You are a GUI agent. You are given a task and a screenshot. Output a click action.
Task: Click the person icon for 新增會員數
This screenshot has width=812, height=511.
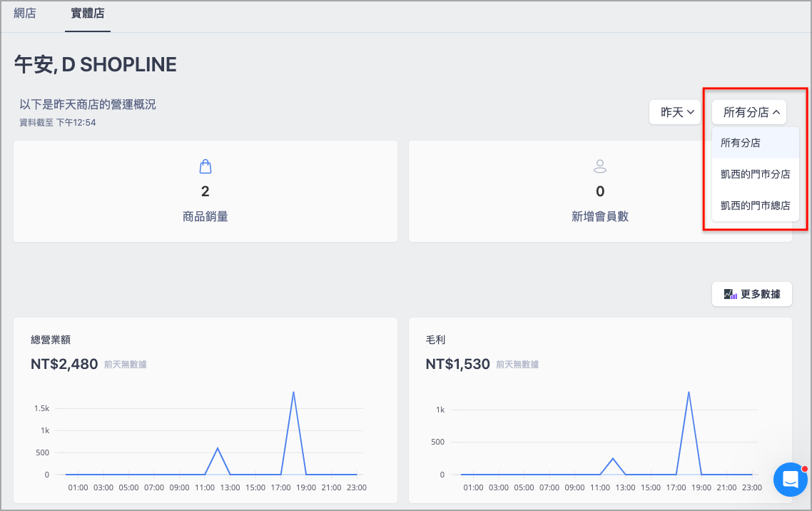coord(600,166)
